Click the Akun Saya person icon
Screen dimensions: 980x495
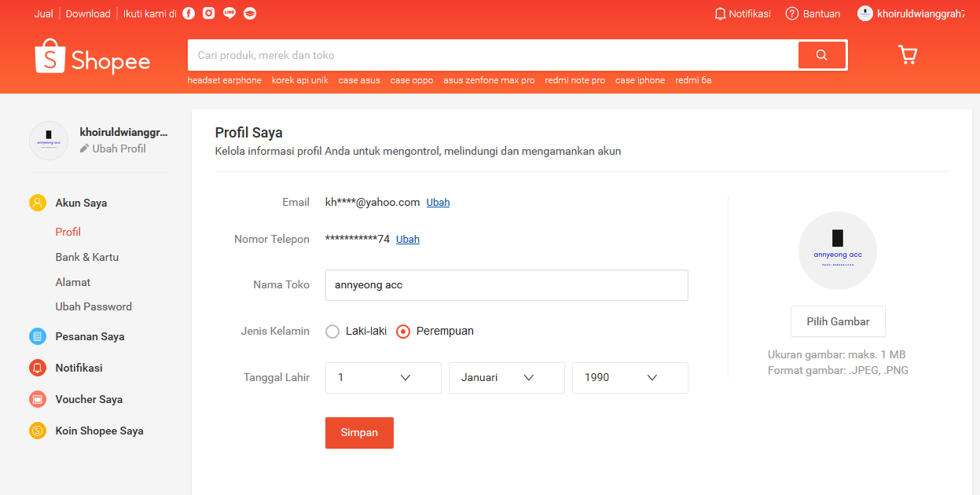click(37, 202)
